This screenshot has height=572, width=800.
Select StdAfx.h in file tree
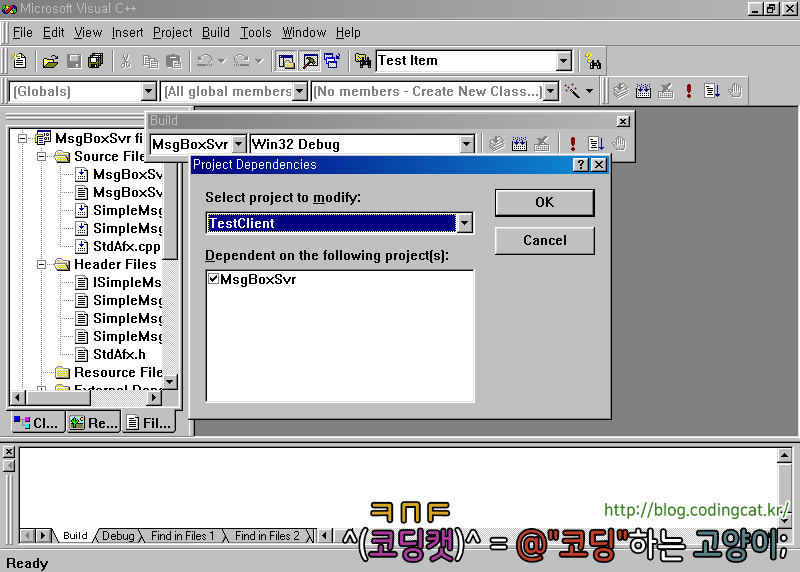coord(119,354)
